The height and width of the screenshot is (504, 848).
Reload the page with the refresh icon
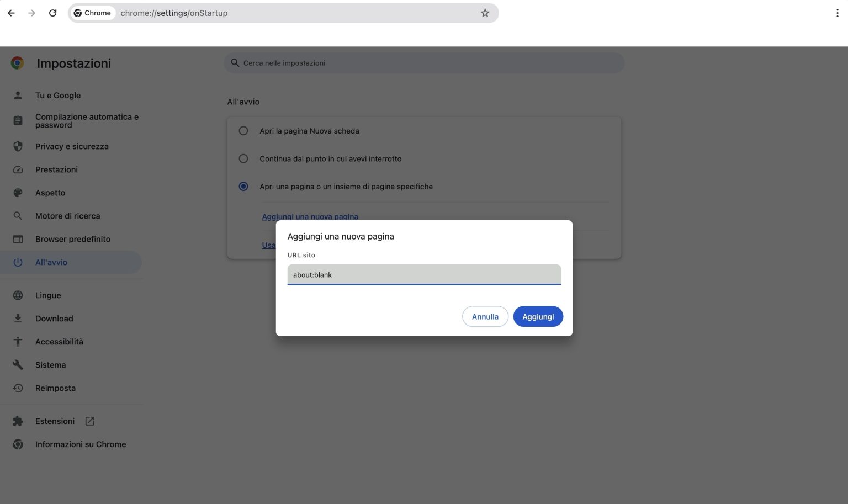52,13
